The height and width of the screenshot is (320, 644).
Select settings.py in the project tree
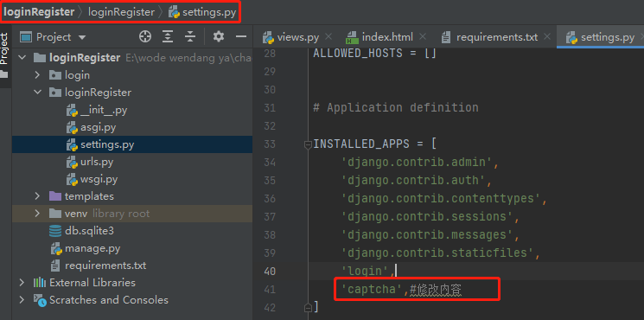pos(132,144)
